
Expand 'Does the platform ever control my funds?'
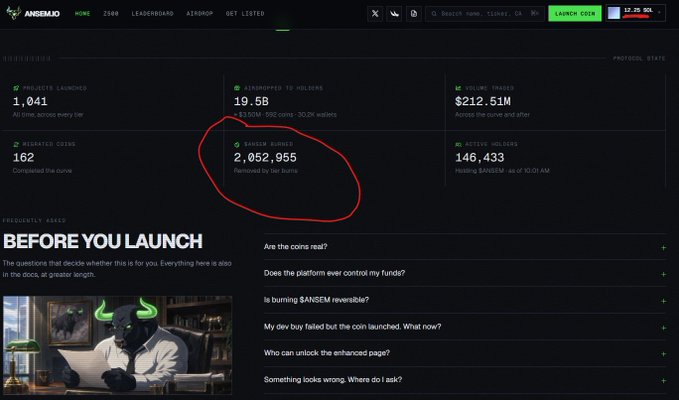[465, 273]
